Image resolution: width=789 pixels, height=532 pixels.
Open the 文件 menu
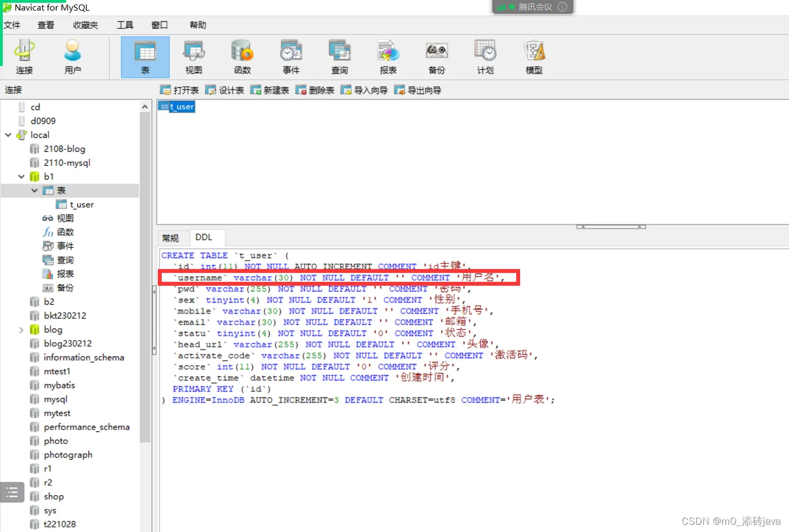[x=12, y=25]
